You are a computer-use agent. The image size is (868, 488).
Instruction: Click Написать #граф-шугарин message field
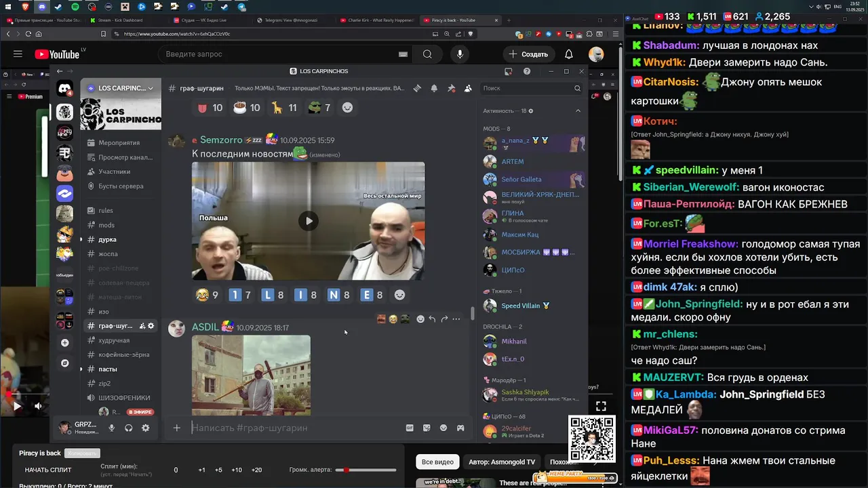point(295,428)
